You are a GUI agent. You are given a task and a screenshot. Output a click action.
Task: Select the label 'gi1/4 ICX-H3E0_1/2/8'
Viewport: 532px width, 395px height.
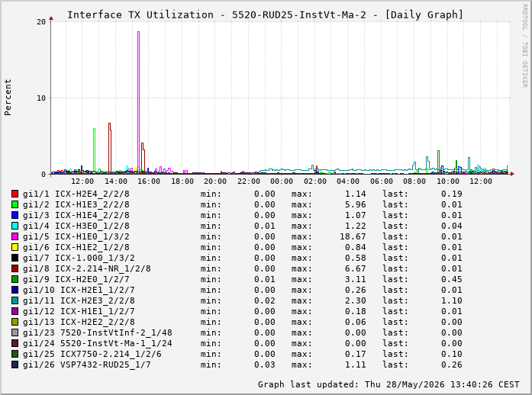coord(76,226)
